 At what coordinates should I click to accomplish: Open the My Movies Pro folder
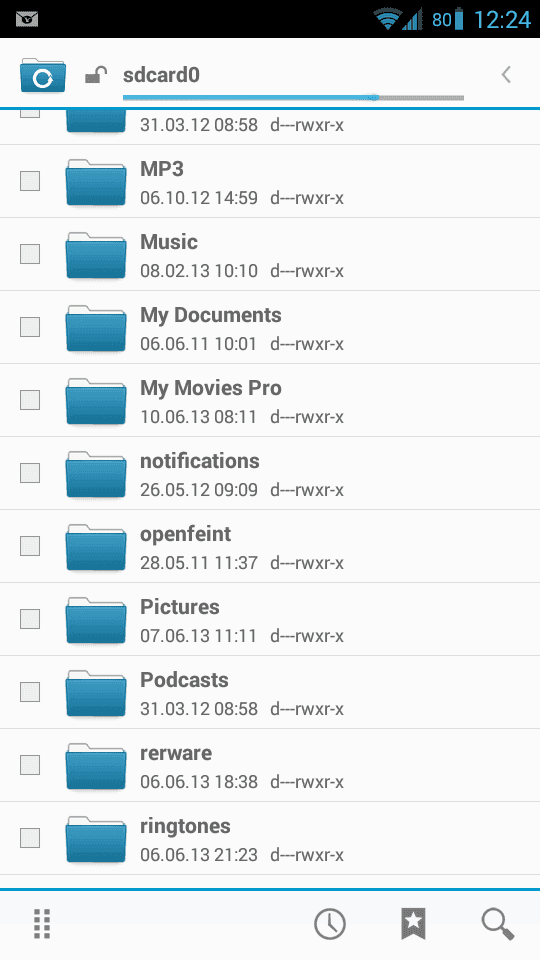point(270,400)
